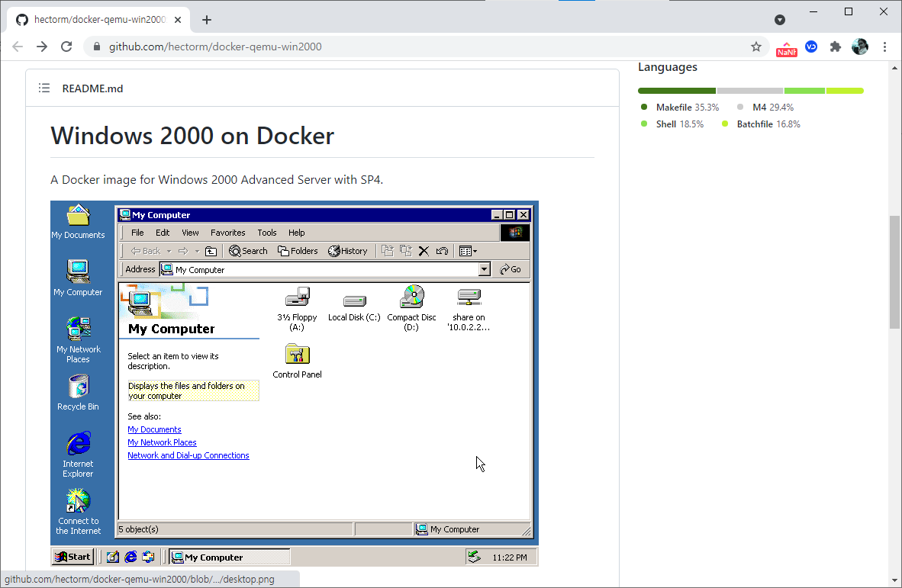The height and width of the screenshot is (588, 902).
Task: Close the hectorm/docker-qemu-win2000 tab
Action: click(x=178, y=20)
